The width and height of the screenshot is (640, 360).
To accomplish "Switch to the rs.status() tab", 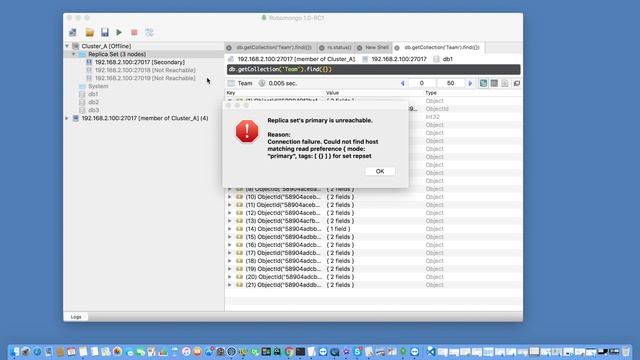I will [339, 48].
